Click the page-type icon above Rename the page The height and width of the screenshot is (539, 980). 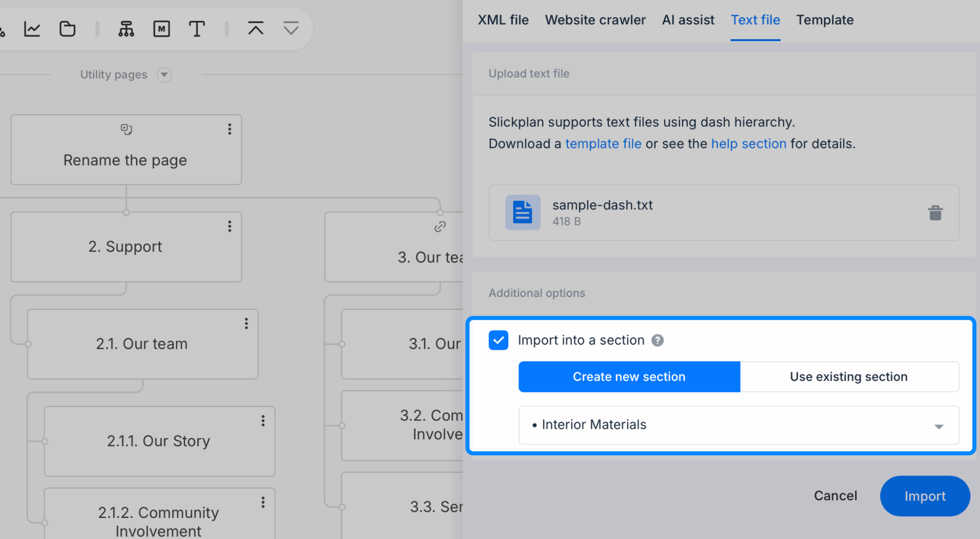coord(126,129)
